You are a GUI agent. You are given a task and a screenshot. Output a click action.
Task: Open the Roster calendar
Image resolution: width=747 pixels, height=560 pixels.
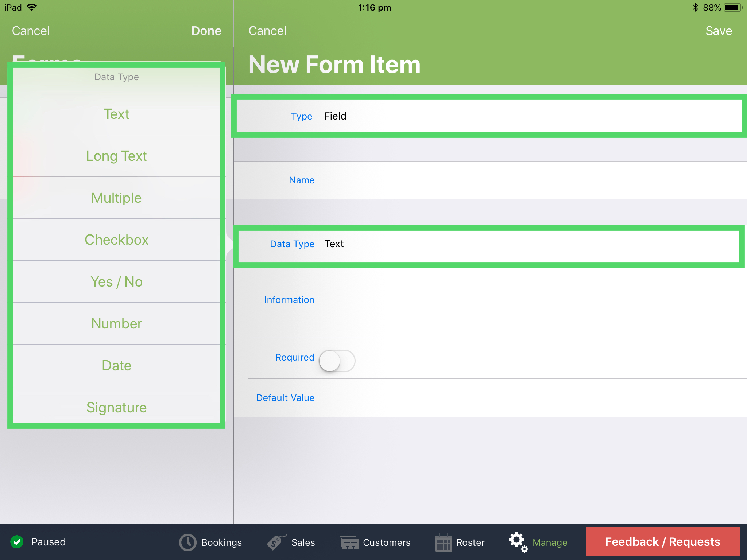[460, 542]
